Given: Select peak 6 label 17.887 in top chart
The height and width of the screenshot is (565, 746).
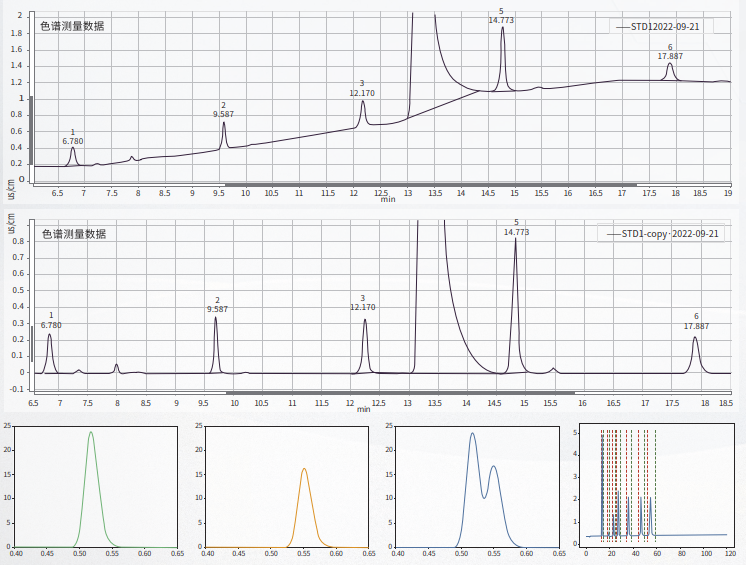Looking at the screenshot, I should point(670,56).
